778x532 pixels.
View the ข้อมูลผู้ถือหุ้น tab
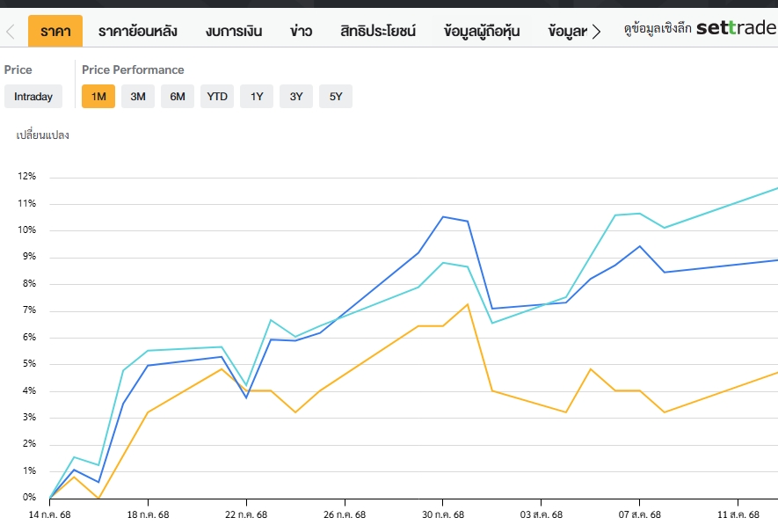(482, 32)
